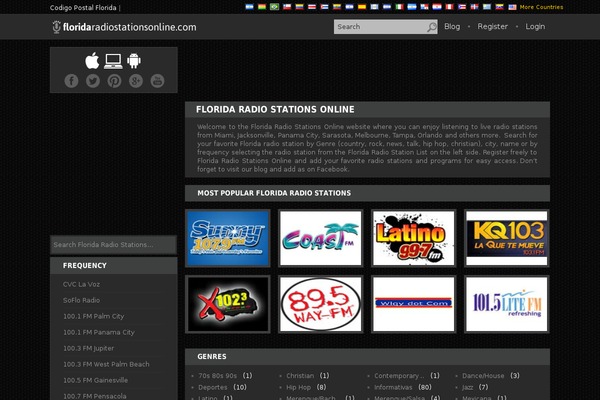Screen dimensions: 600x400
Task: Open 100.7 FM Pensacola
Action: [95, 396]
